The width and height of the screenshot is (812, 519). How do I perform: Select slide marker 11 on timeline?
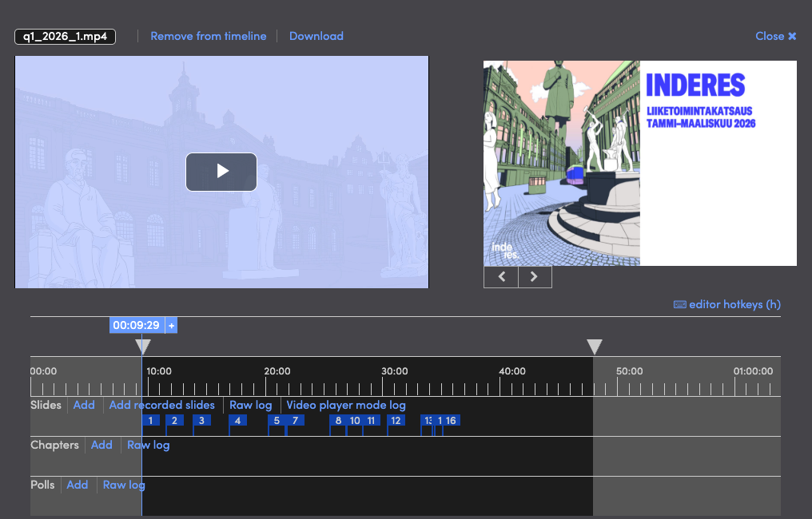coord(372,421)
